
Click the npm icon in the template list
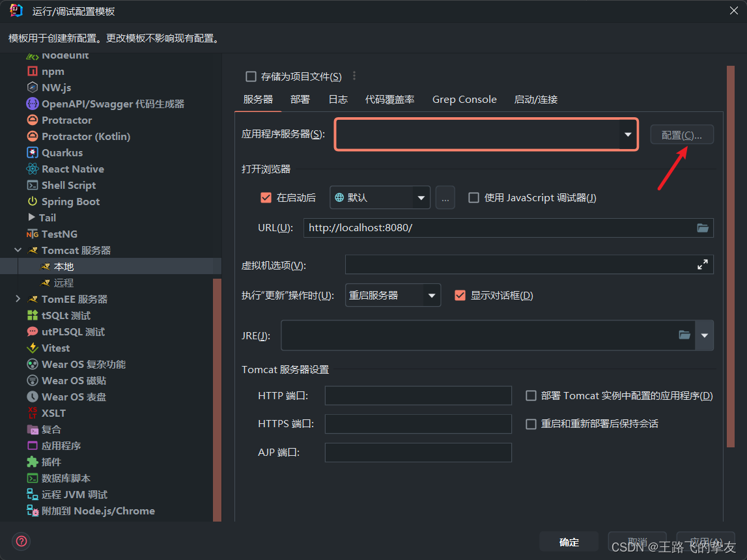(x=33, y=72)
